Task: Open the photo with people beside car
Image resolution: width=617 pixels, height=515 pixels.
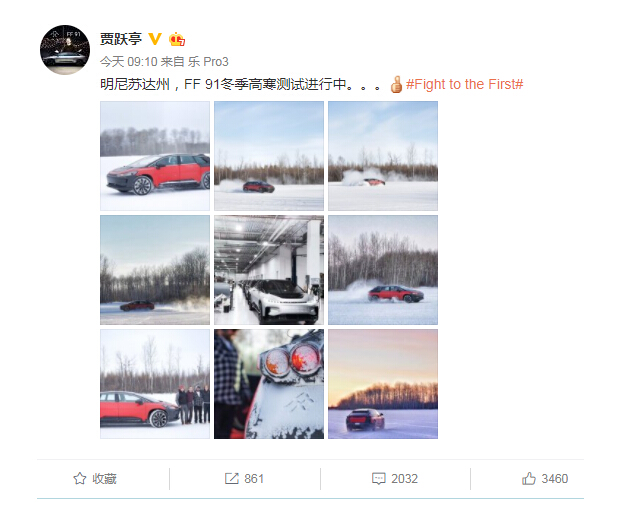Action: tap(155, 384)
